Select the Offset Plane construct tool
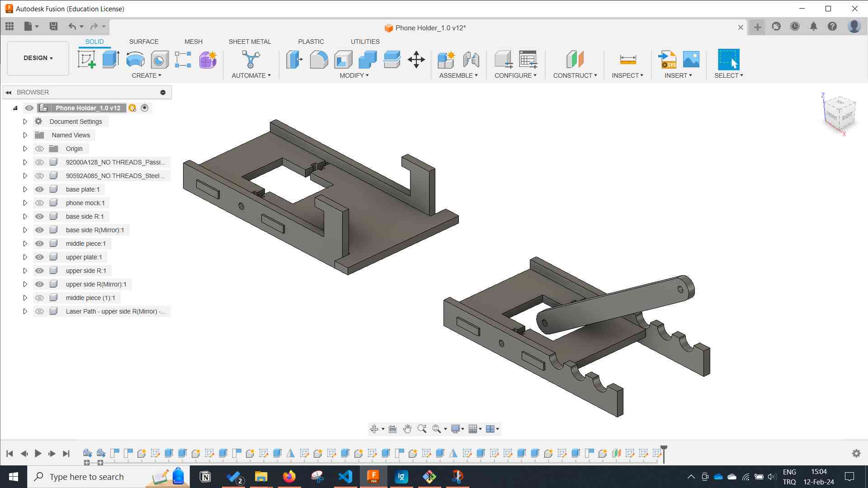This screenshot has width=868, height=488. [x=575, y=59]
